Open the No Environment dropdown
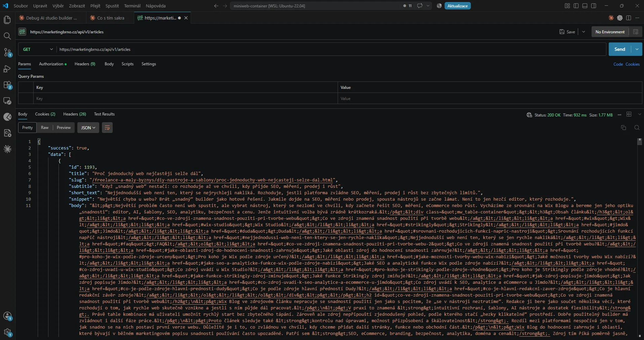The image size is (644, 340). (610, 32)
